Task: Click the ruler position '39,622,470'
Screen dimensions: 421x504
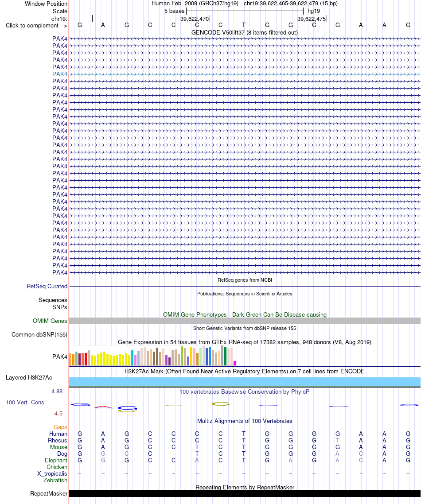Action: [194, 19]
